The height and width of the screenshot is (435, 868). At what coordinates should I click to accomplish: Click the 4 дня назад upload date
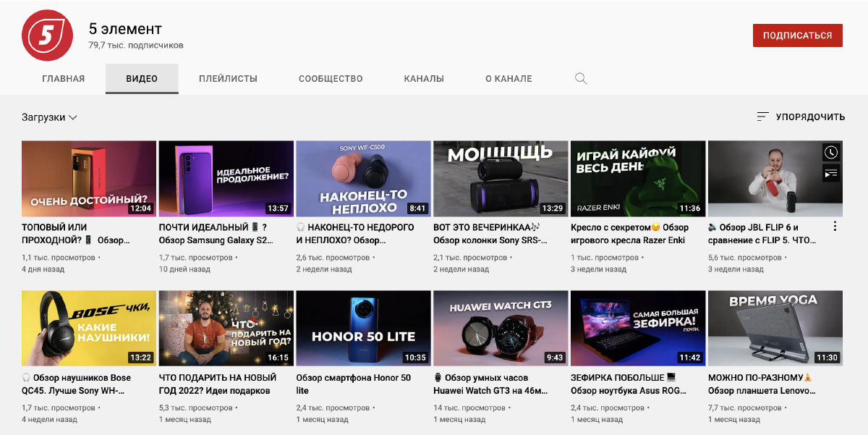pyautogui.click(x=43, y=269)
